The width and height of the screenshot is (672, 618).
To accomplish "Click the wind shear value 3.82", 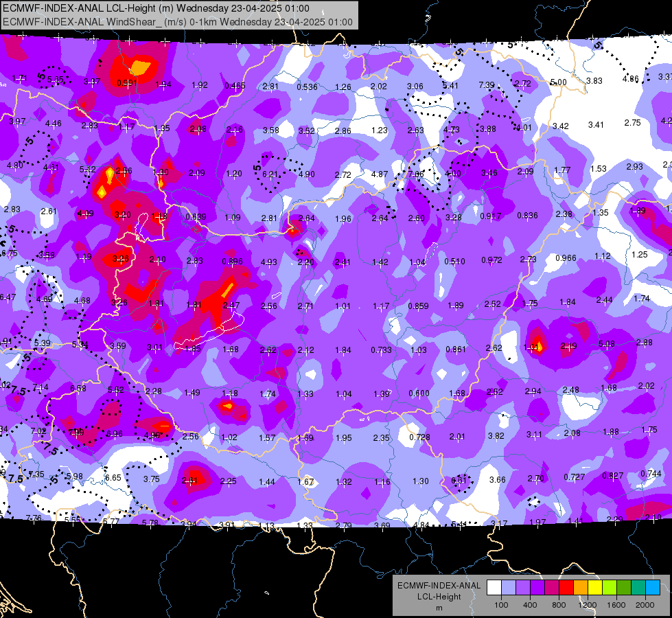I will [x=496, y=436].
